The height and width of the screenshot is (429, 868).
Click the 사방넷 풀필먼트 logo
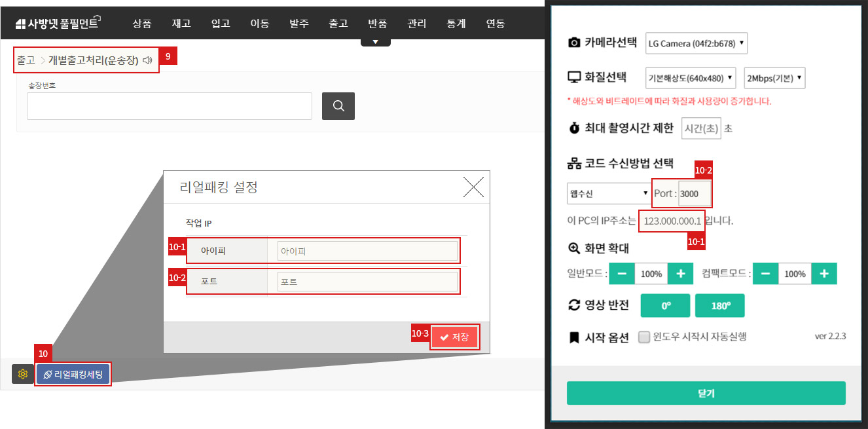(x=58, y=22)
